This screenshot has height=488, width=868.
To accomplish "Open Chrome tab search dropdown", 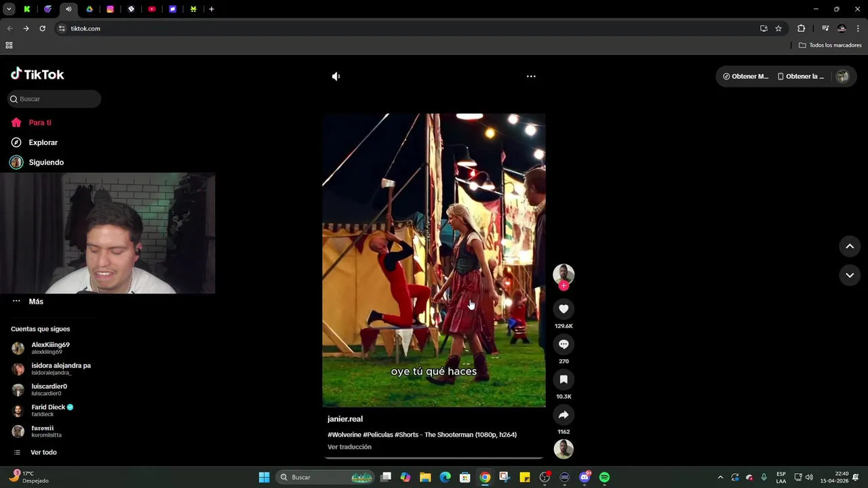I will click(x=9, y=9).
